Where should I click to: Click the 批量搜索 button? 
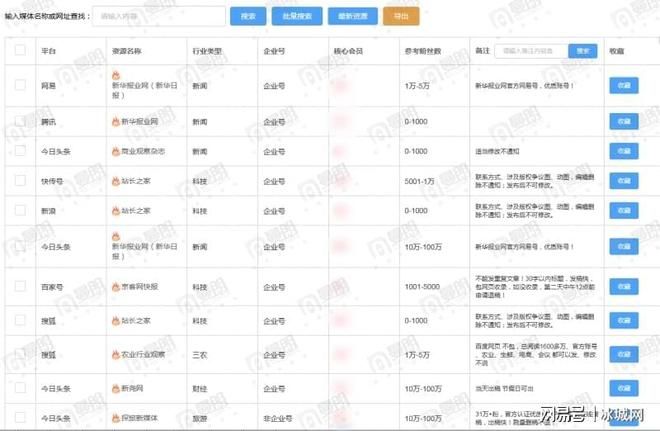[297, 16]
